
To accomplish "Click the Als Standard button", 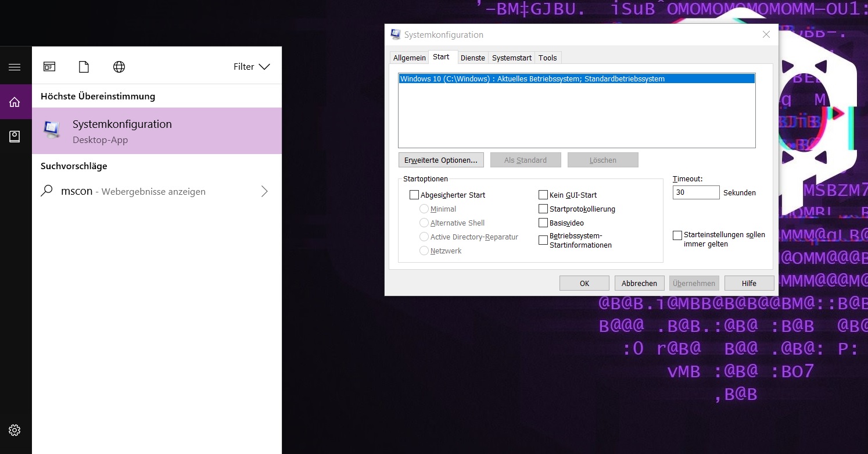I will pyautogui.click(x=526, y=160).
